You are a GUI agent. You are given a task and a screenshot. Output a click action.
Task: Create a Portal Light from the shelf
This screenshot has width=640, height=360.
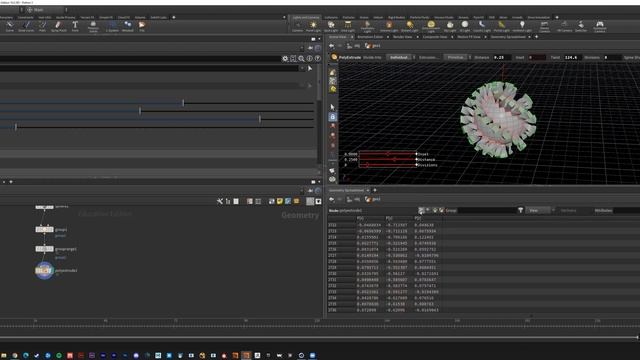tap(501, 27)
